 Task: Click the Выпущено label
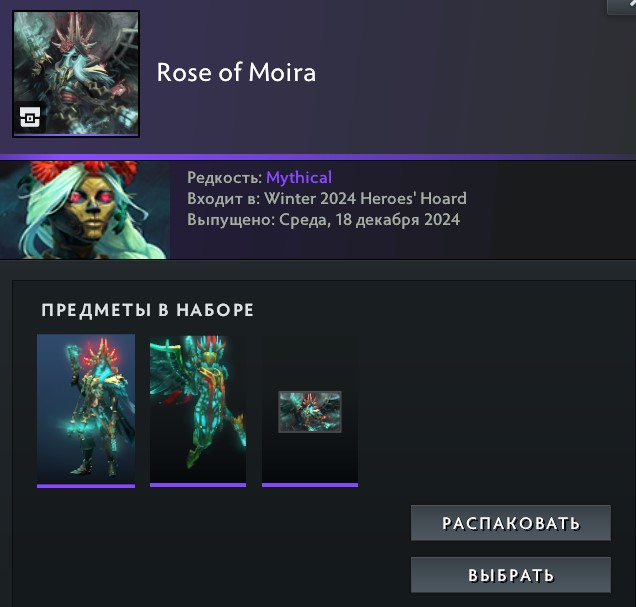231,220
